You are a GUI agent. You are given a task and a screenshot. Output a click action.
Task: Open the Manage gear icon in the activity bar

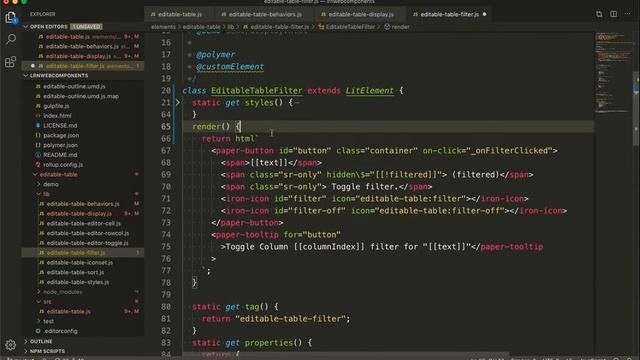[x=11, y=345]
